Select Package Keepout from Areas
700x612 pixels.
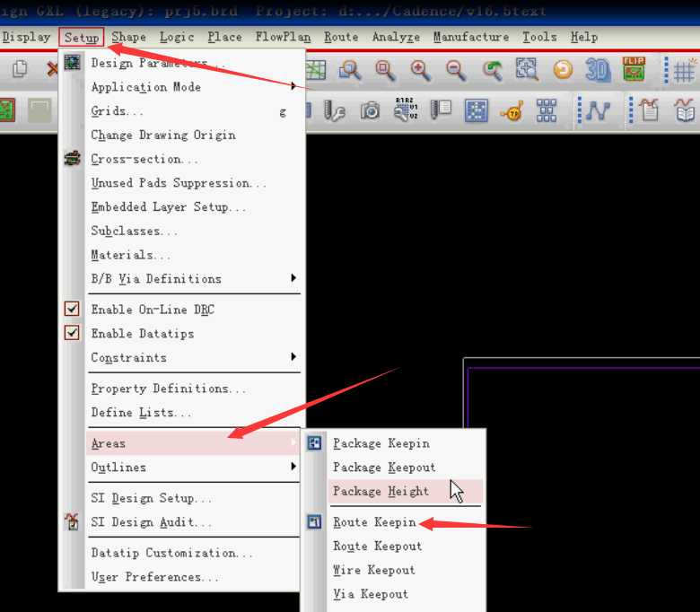tap(406, 468)
